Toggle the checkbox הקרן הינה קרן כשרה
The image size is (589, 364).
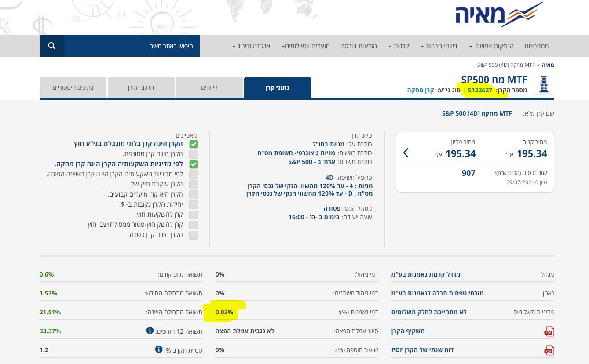click(194, 235)
